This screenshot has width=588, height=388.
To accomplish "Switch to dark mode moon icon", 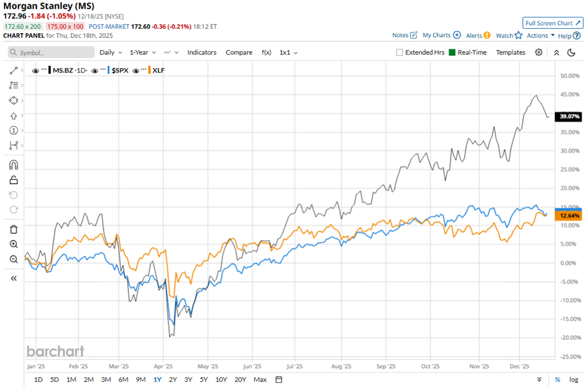I will (571, 52).
